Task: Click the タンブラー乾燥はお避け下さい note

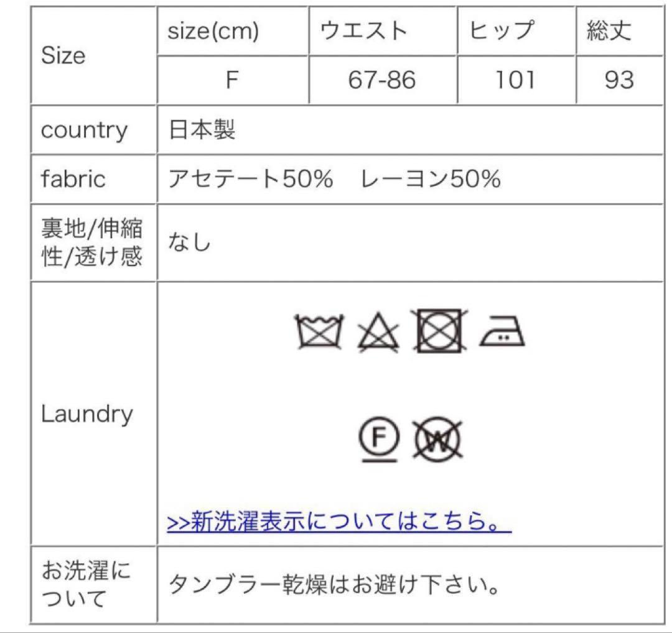Action: (334, 585)
